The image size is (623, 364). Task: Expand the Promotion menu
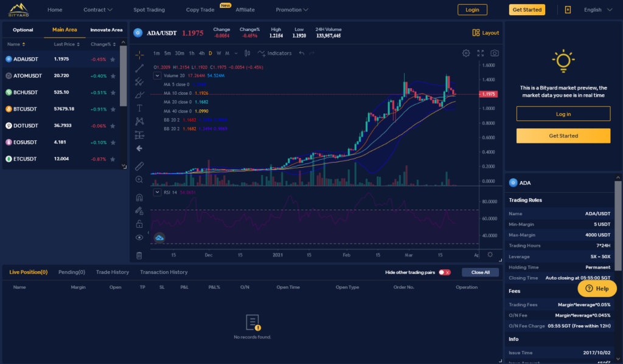(x=292, y=10)
